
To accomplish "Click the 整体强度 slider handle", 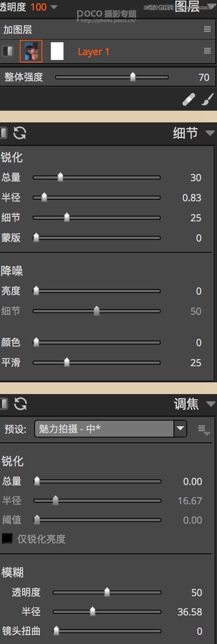I will coord(133,77).
